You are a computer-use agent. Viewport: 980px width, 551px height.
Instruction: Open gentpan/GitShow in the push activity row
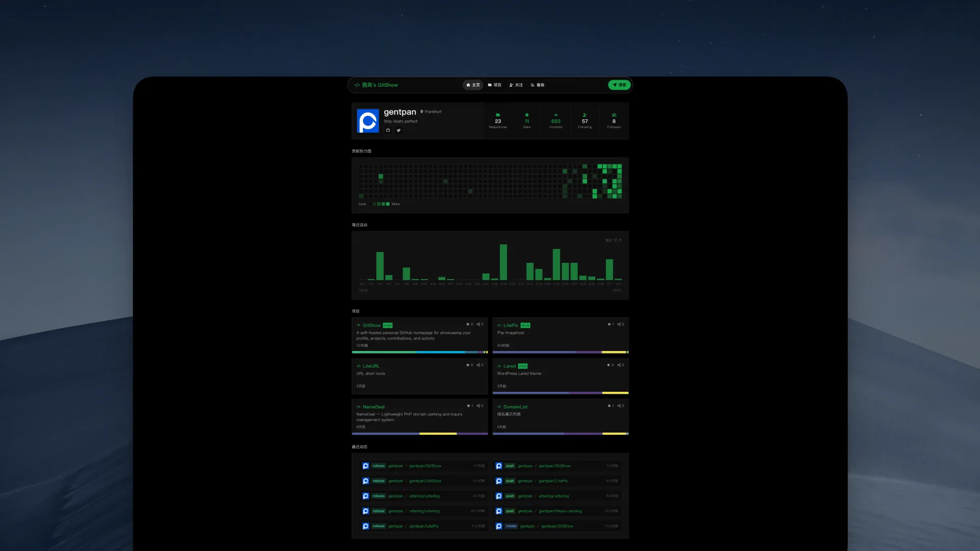point(555,466)
